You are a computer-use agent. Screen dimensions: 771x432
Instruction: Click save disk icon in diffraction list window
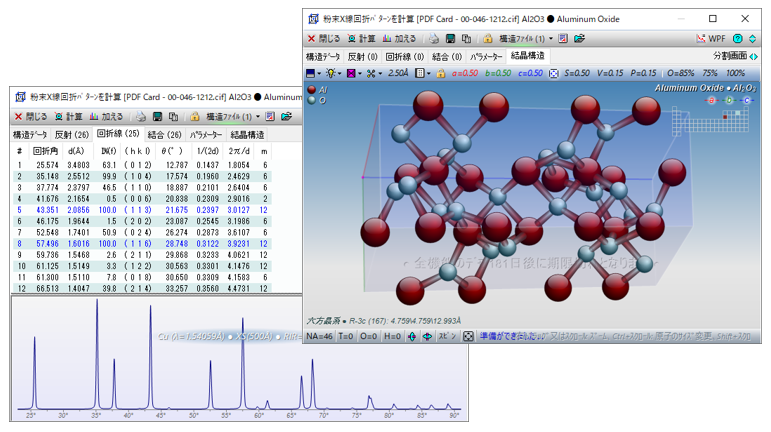pos(157,116)
